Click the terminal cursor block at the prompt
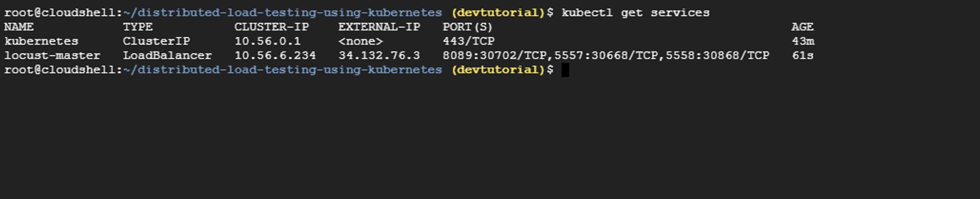 565,70
